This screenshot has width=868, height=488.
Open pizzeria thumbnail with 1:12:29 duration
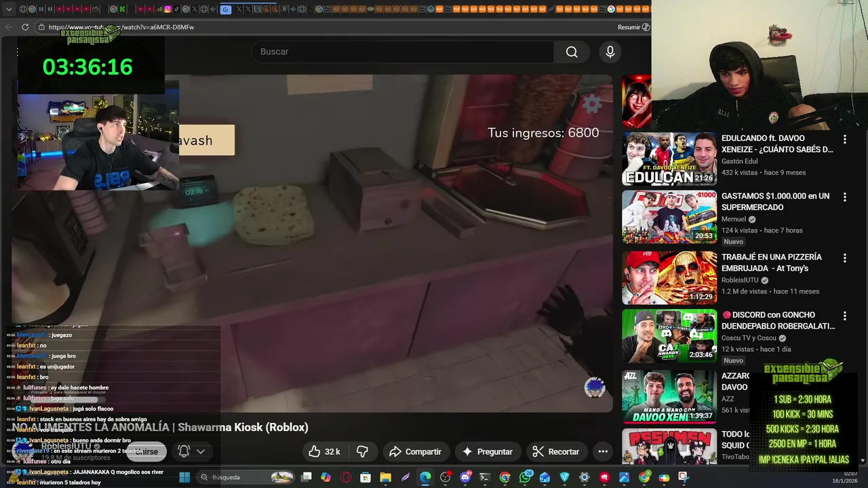pyautogui.click(x=669, y=278)
